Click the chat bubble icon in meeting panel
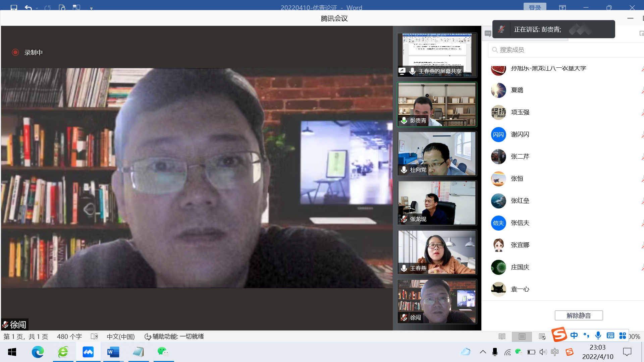 488,33
